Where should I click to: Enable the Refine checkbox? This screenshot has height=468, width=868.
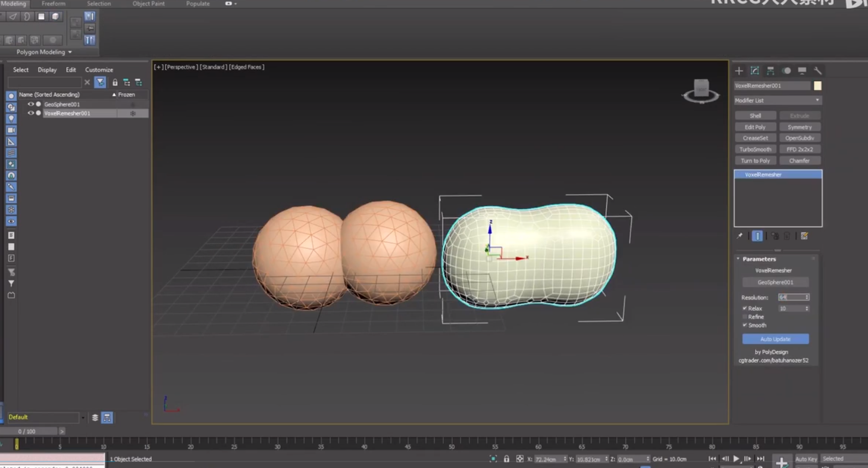tap(745, 317)
